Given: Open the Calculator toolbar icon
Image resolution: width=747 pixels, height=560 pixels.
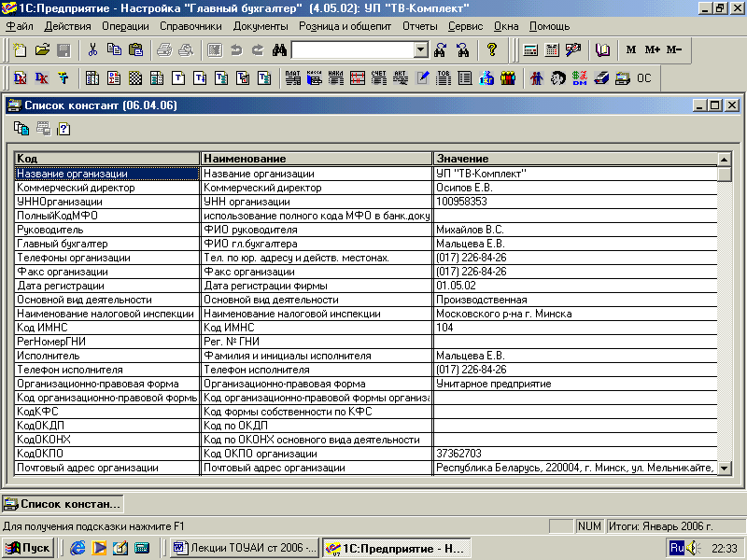Looking at the screenshot, I should click(530, 49).
